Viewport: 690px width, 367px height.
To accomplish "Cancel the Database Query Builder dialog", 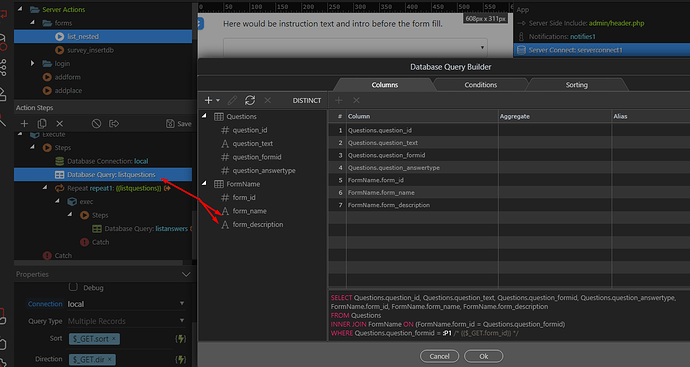I will click(x=439, y=356).
